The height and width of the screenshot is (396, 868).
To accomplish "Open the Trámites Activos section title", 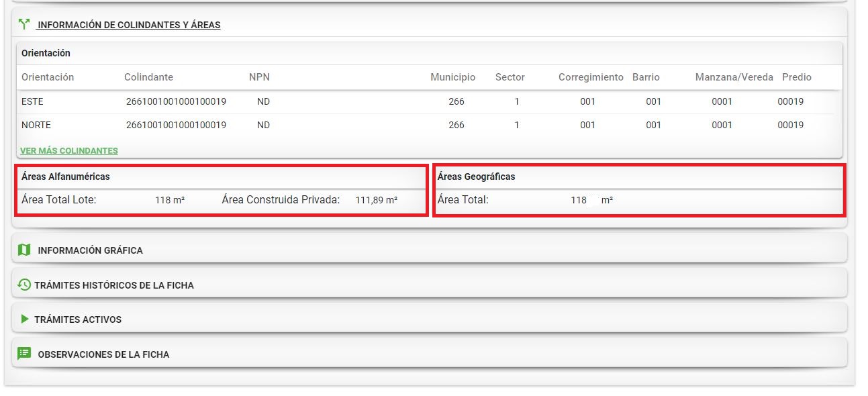I will tap(78, 319).
